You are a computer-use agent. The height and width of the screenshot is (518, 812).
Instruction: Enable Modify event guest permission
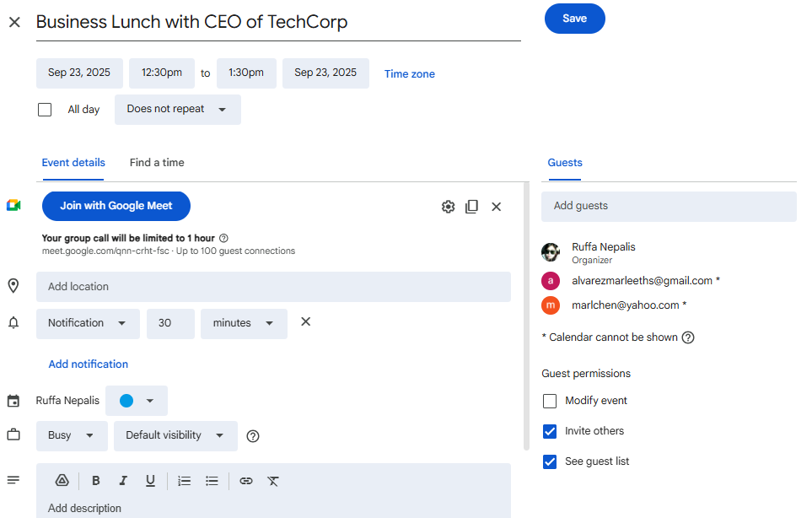(x=550, y=401)
